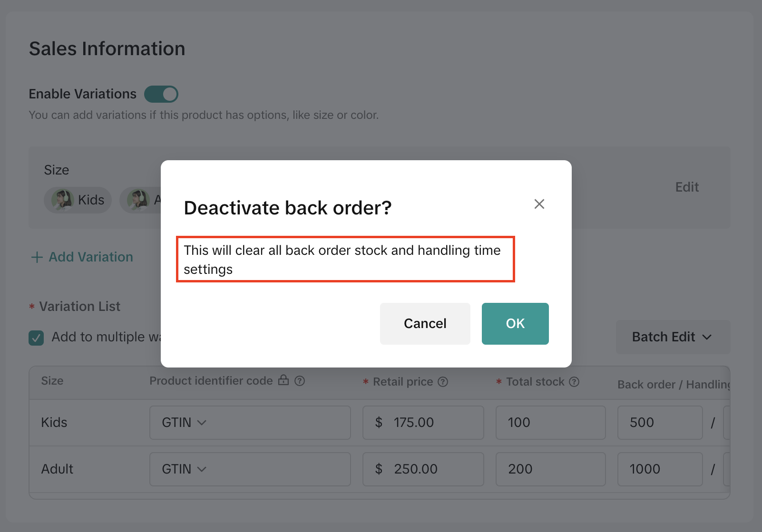Close the Deactivate back order dialog

(x=539, y=204)
